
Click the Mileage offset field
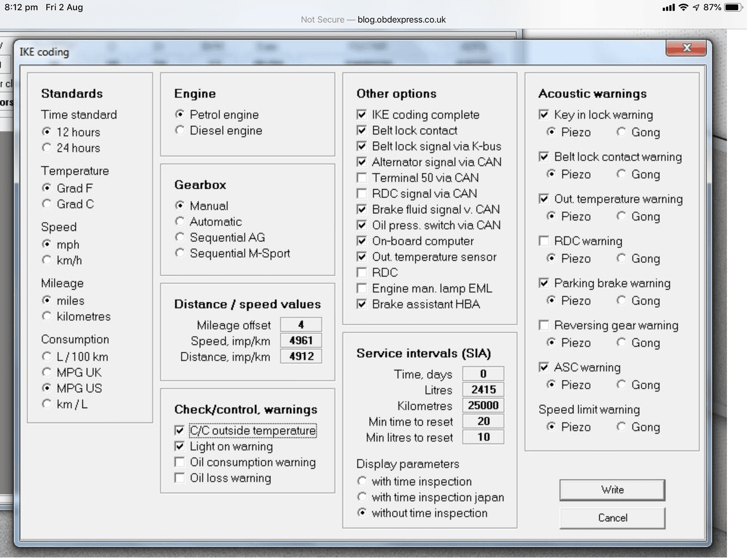[301, 324]
